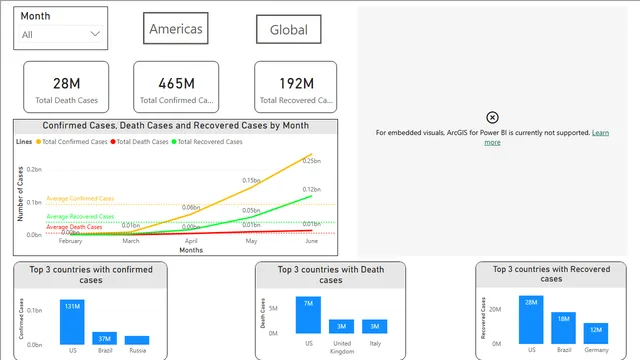The image size is (640, 360).
Task: Select the Germany 12M recovered cases bar
Action: [x=596, y=333]
